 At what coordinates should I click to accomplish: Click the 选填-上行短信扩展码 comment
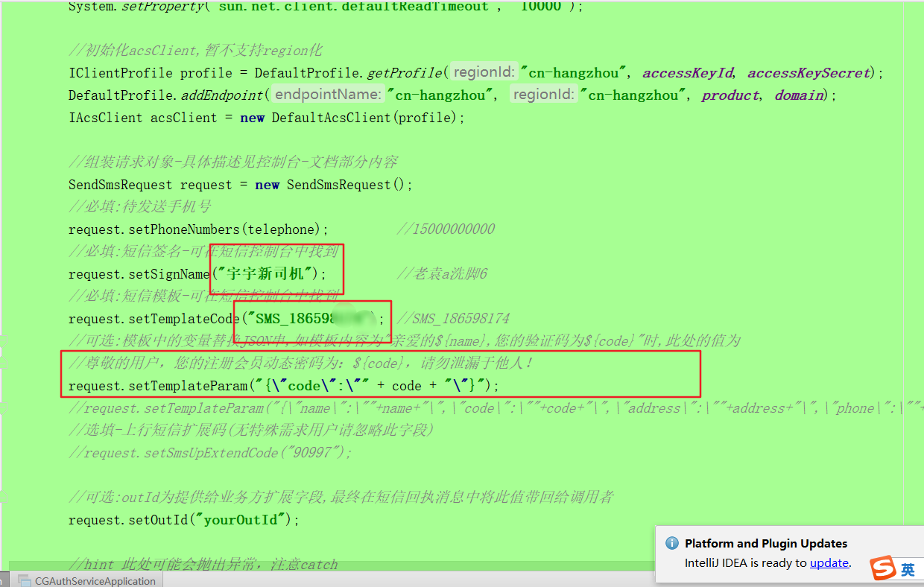click(x=251, y=431)
